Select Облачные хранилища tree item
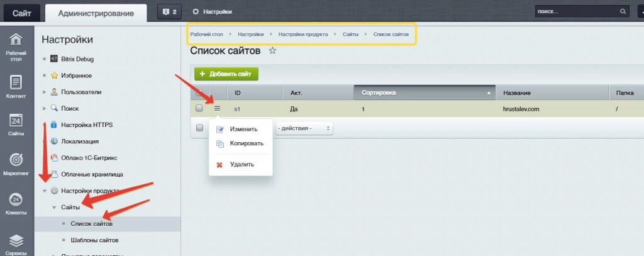This screenshot has height=256, width=644. click(x=92, y=174)
